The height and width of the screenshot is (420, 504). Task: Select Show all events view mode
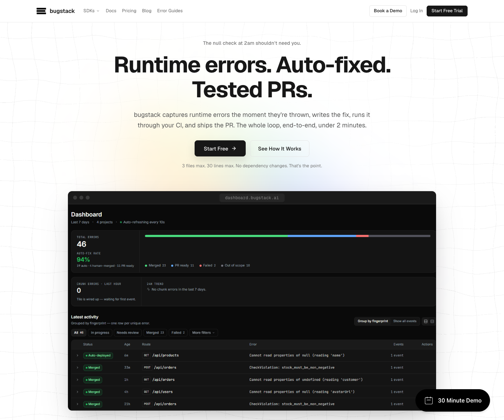tap(405, 321)
